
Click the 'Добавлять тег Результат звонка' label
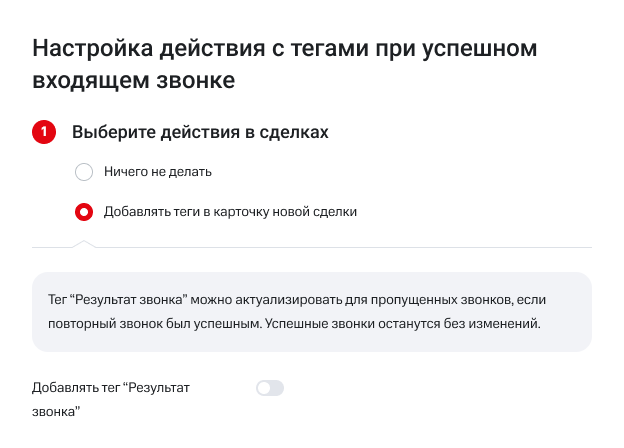click(x=110, y=388)
